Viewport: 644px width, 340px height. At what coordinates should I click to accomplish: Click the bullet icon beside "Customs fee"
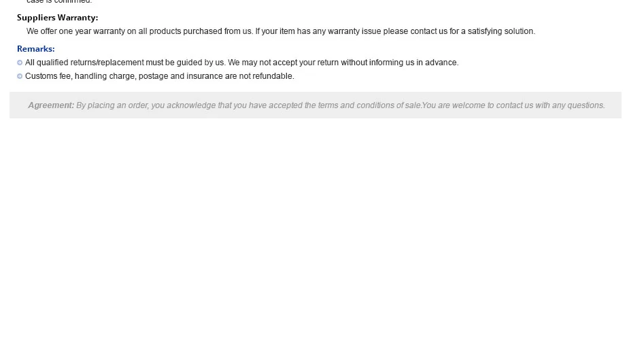[20, 76]
